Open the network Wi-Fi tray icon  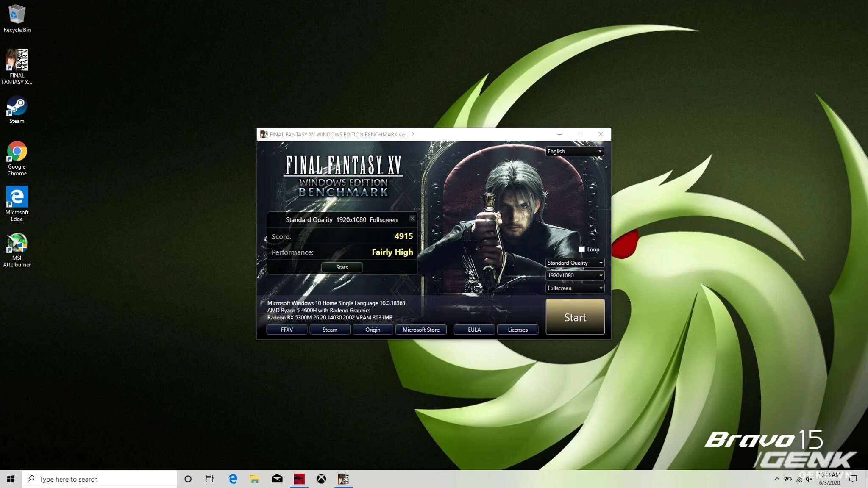click(799, 479)
